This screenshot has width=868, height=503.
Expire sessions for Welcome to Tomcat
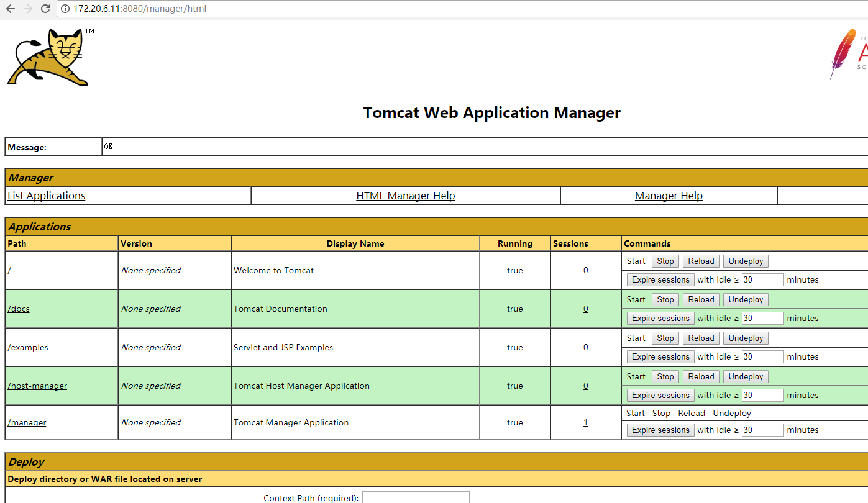[x=660, y=280]
